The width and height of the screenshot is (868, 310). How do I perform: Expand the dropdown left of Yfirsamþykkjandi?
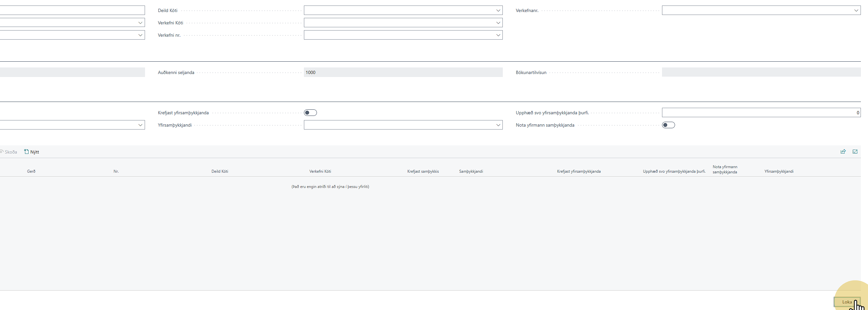(x=140, y=125)
